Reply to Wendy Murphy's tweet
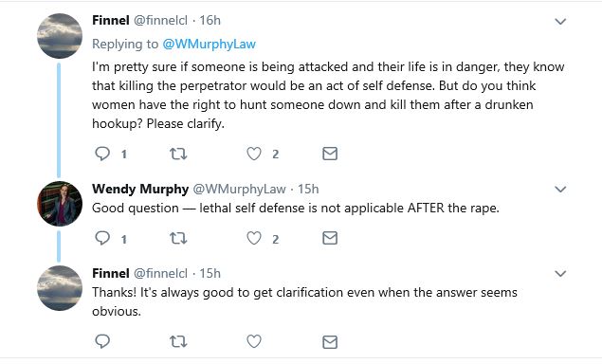Screen dimensions: 602x364 coord(102,238)
